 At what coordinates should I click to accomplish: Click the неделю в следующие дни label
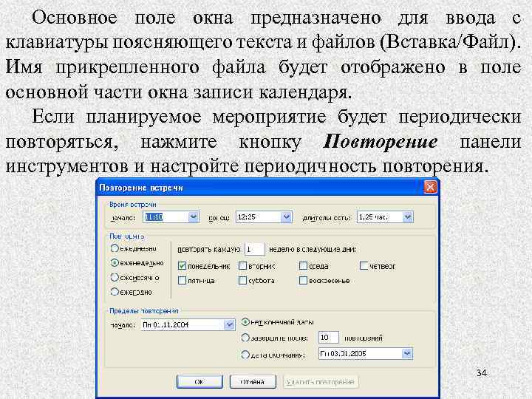(312, 250)
